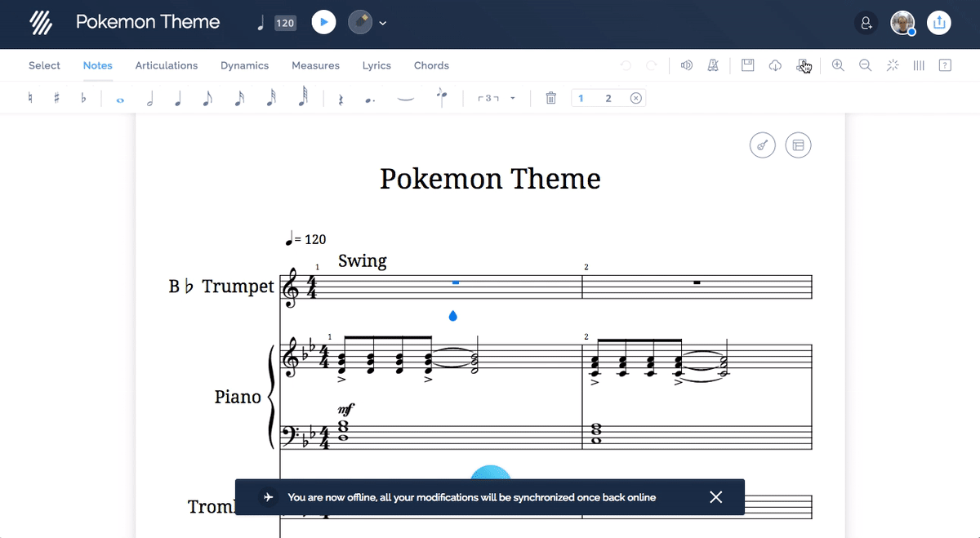Click the Swing text marking

(362, 260)
